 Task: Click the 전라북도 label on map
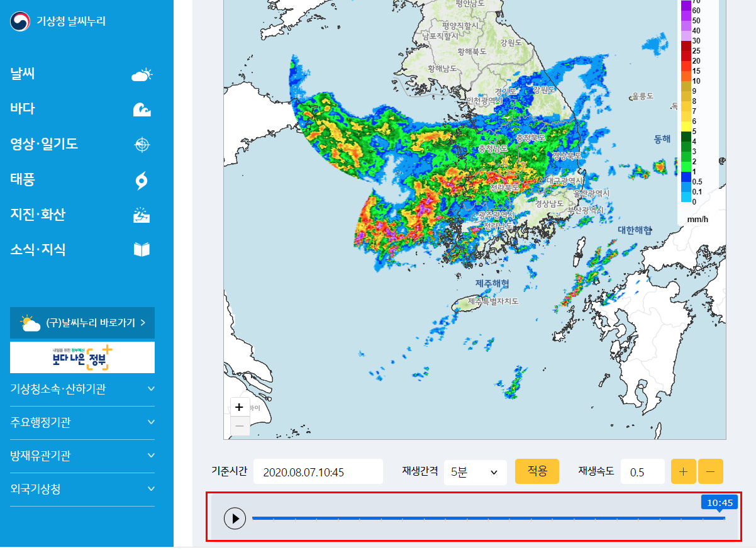pyautogui.click(x=505, y=187)
